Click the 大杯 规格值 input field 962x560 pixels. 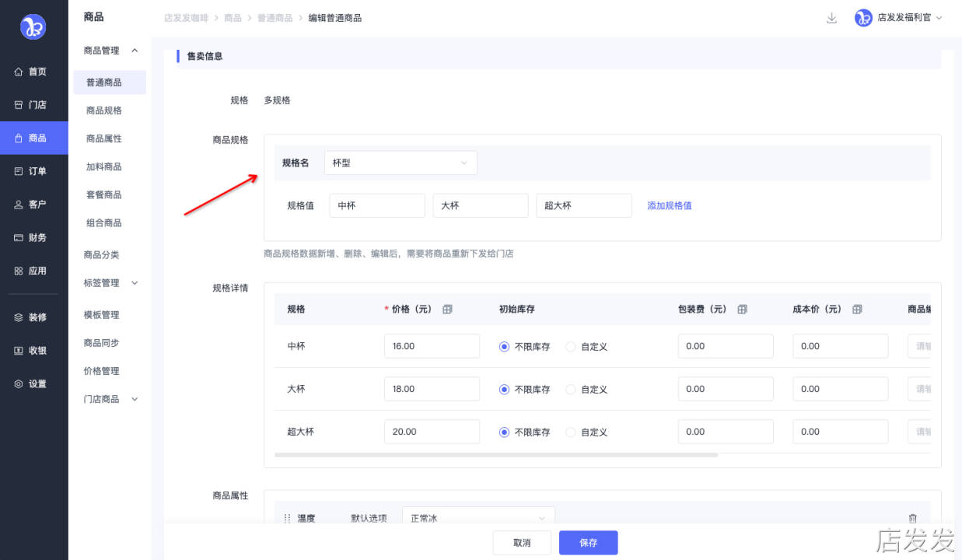(481, 206)
